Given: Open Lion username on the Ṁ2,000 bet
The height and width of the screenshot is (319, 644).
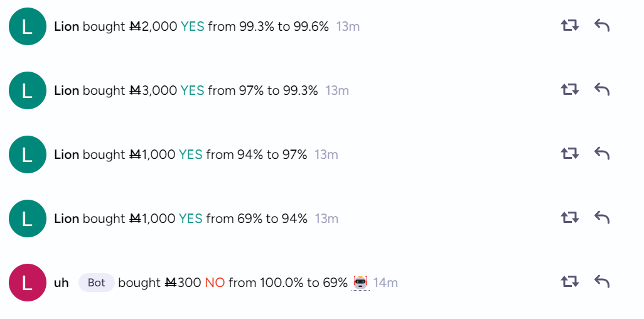Looking at the screenshot, I should (67, 26).
